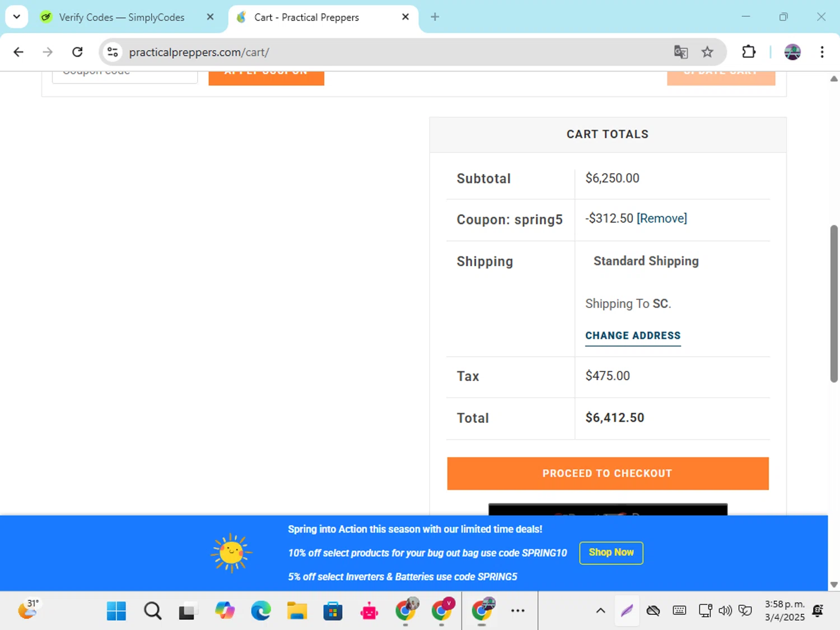840x630 pixels.
Task: Switch to Verify Codes — SimplyCodes tab
Action: [122, 17]
